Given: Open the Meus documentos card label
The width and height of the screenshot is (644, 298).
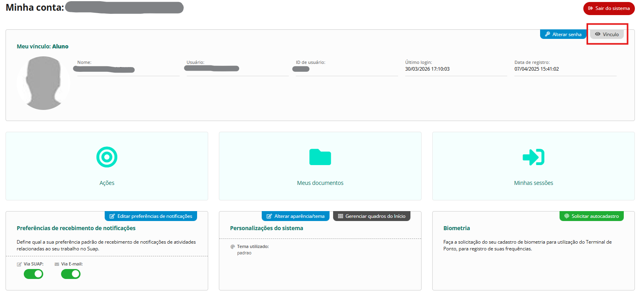Looking at the screenshot, I should (320, 183).
